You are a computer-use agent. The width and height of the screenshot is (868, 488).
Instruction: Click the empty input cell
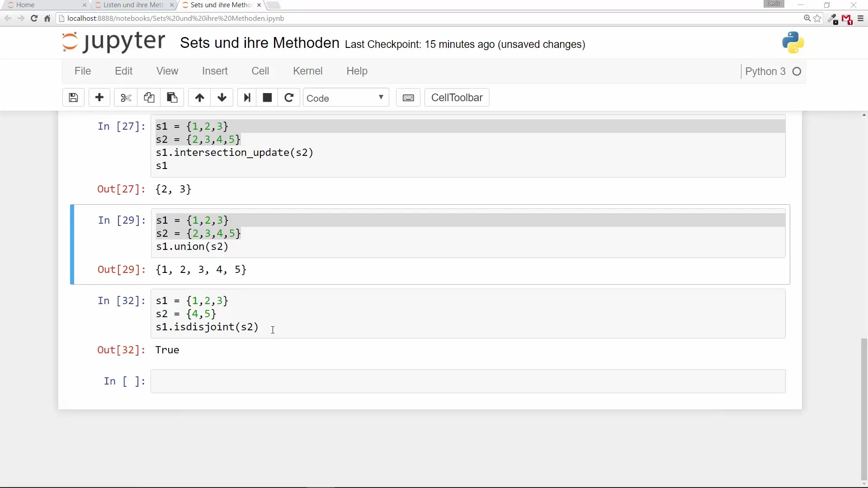(x=468, y=381)
